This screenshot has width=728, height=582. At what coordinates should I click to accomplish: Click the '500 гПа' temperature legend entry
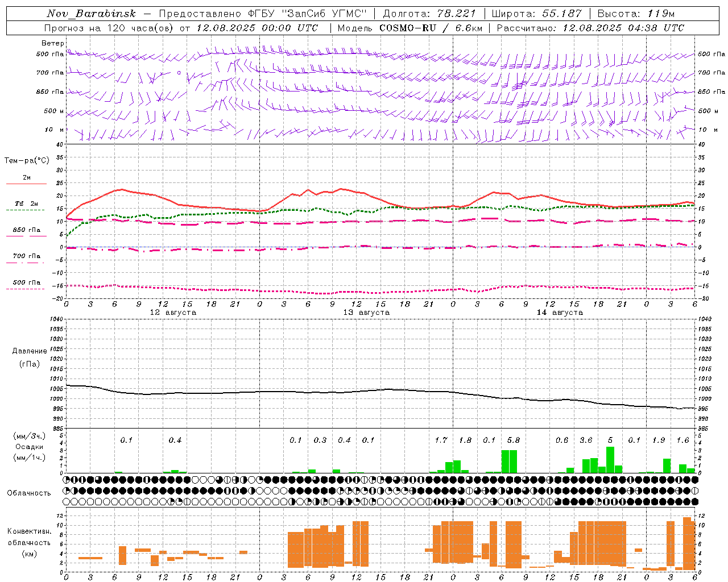pos(27,282)
